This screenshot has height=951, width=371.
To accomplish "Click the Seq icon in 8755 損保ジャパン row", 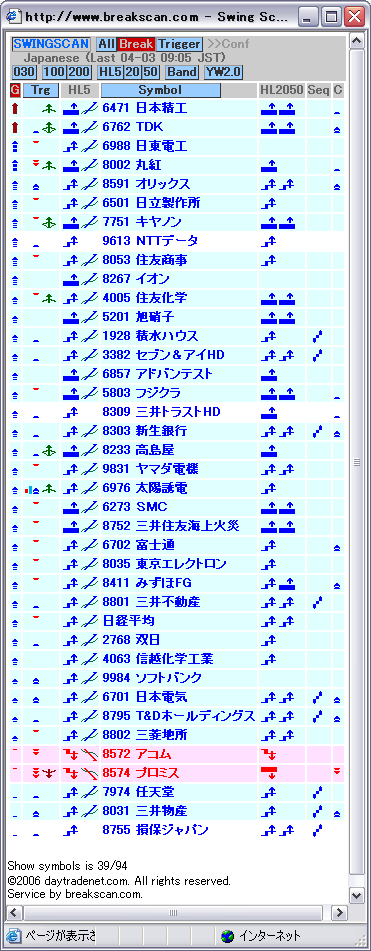I will [x=317, y=830].
